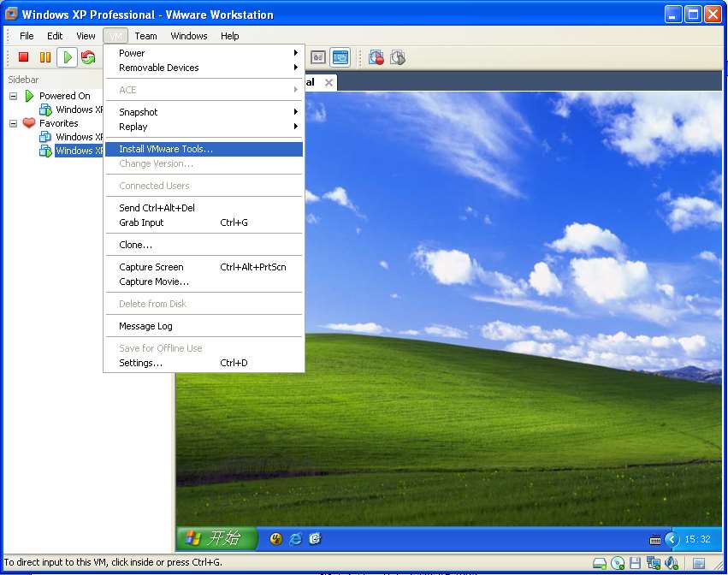Click the CD-ROM device status bar icon
Image resolution: width=728 pixels, height=575 pixels.
pos(618,563)
